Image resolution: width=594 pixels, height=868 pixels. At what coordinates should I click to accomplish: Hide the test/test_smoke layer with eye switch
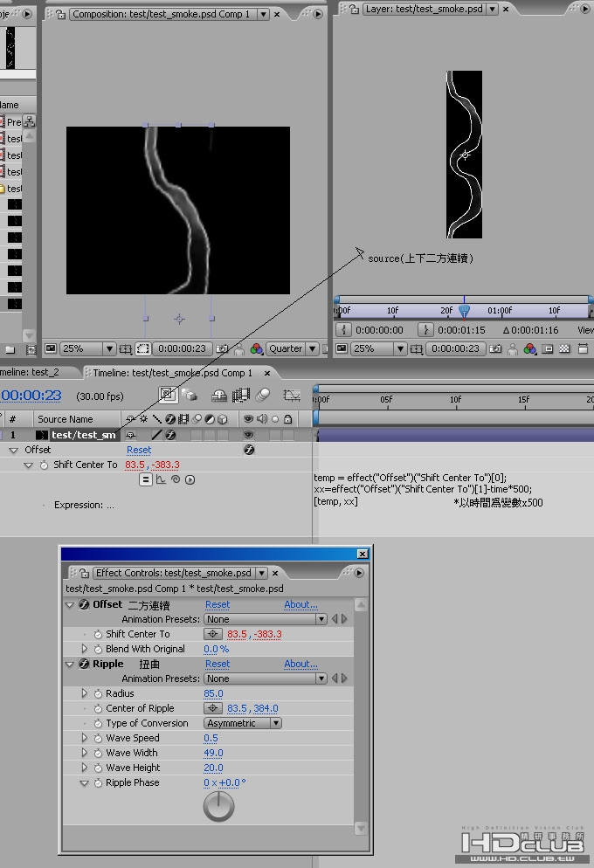(248, 434)
